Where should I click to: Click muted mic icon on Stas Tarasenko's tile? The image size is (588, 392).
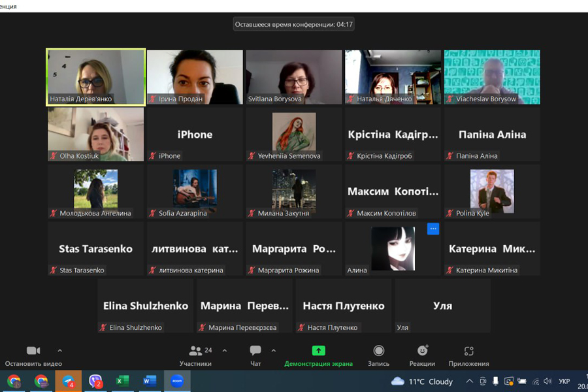(x=54, y=270)
